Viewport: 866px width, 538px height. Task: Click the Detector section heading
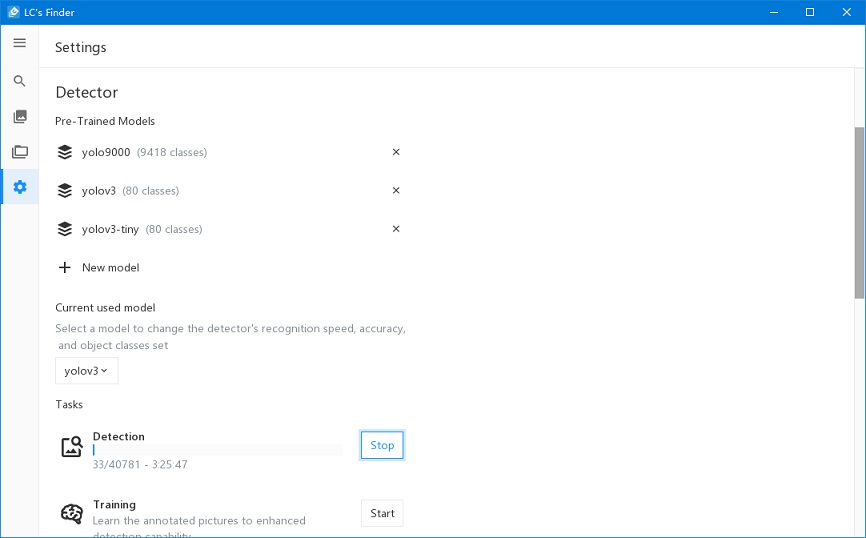(x=87, y=92)
